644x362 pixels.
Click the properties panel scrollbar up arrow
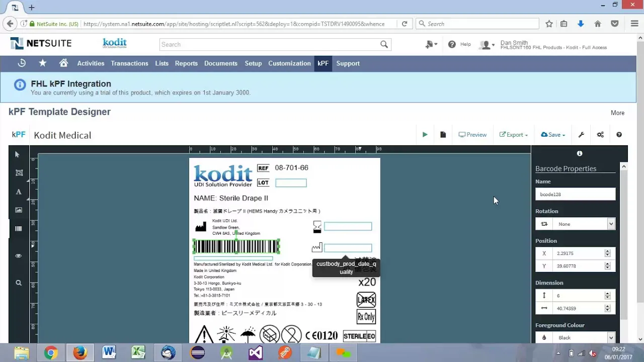[x=624, y=166]
